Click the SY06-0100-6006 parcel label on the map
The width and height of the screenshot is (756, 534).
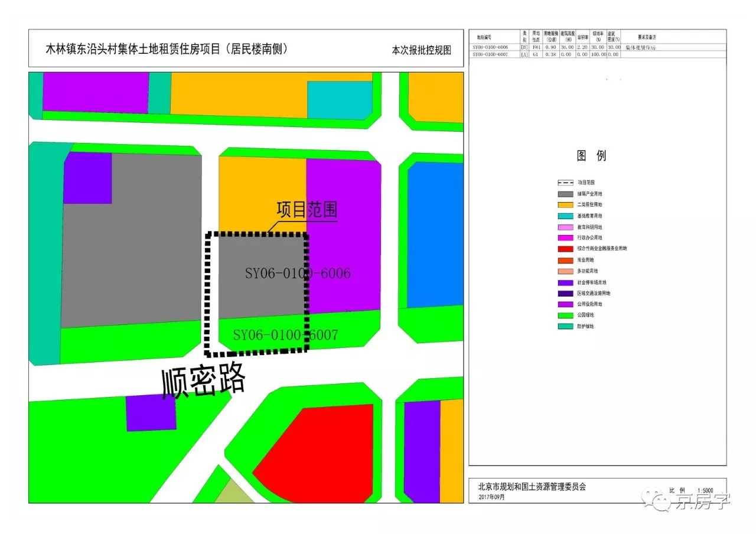pos(298,273)
